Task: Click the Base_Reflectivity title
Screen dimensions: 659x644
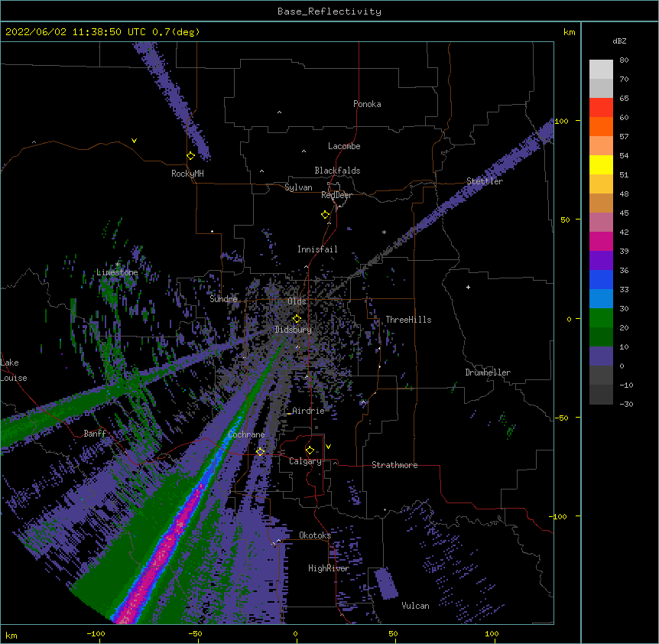Action: tap(329, 11)
